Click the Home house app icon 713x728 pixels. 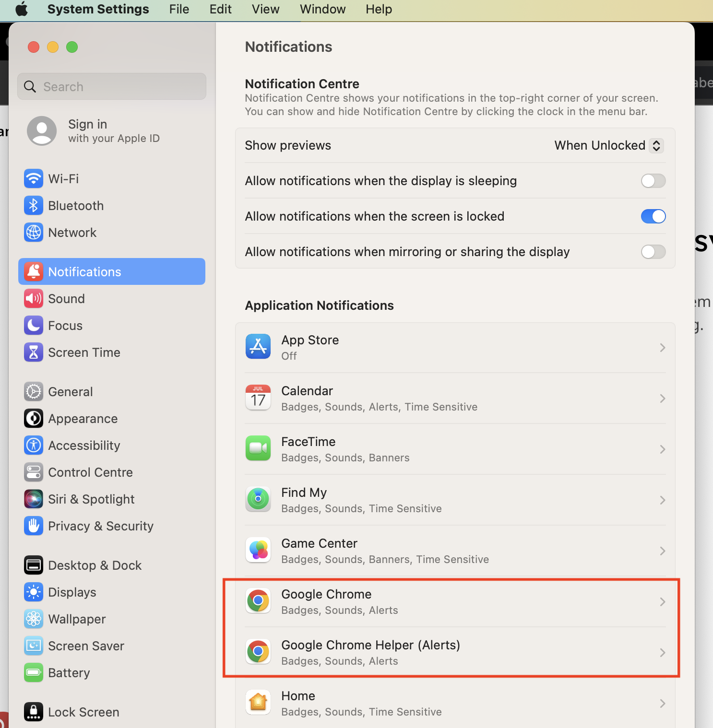[x=258, y=703]
